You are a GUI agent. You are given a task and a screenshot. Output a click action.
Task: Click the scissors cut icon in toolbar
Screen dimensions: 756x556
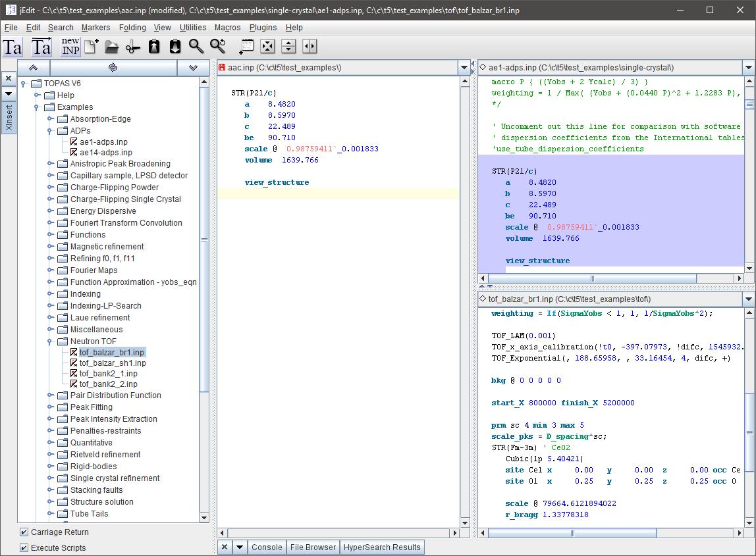tap(133, 47)
